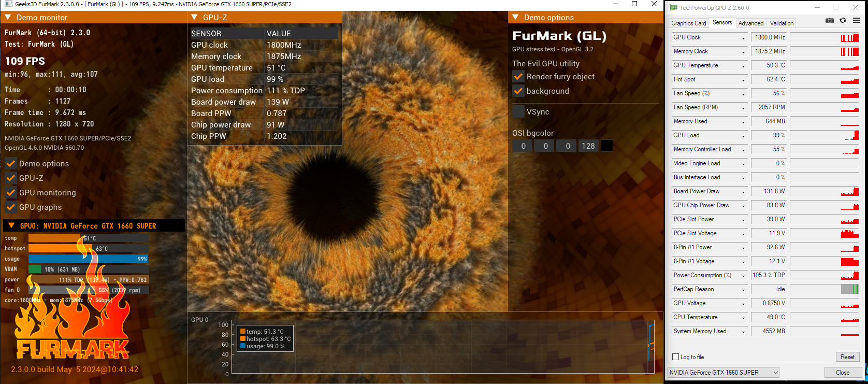Open the GPU Temperature sensor dropdown

[744, 66]
